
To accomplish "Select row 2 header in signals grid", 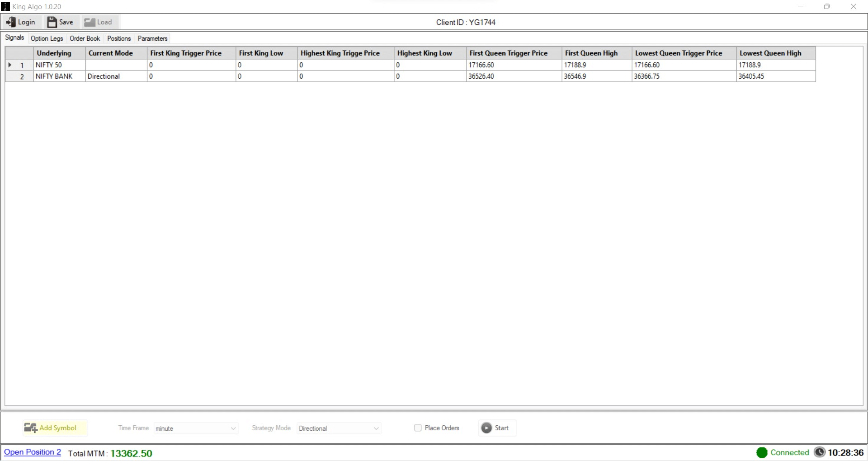I will click(x=19, y=76).
